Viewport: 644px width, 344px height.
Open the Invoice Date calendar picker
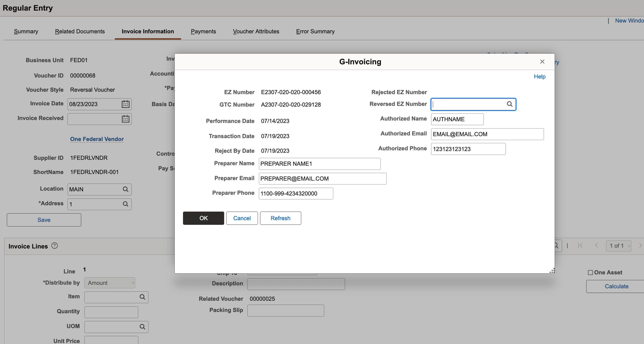coord(125,104)
